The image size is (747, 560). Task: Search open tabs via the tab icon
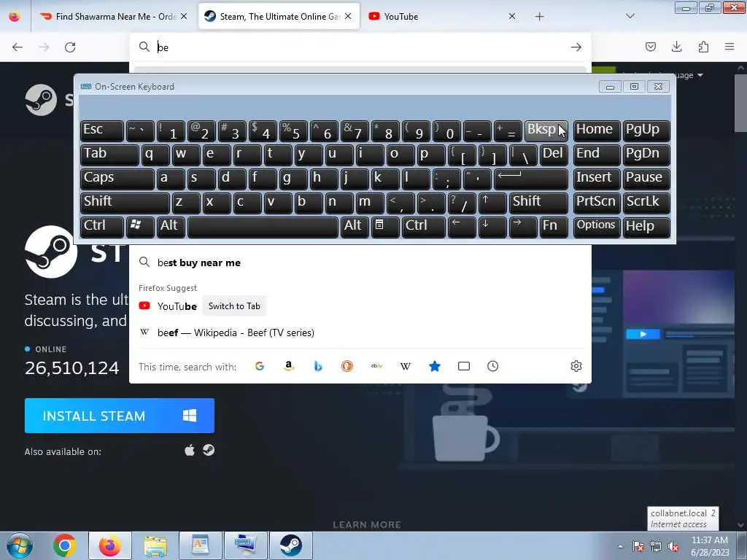click(463, 366)
